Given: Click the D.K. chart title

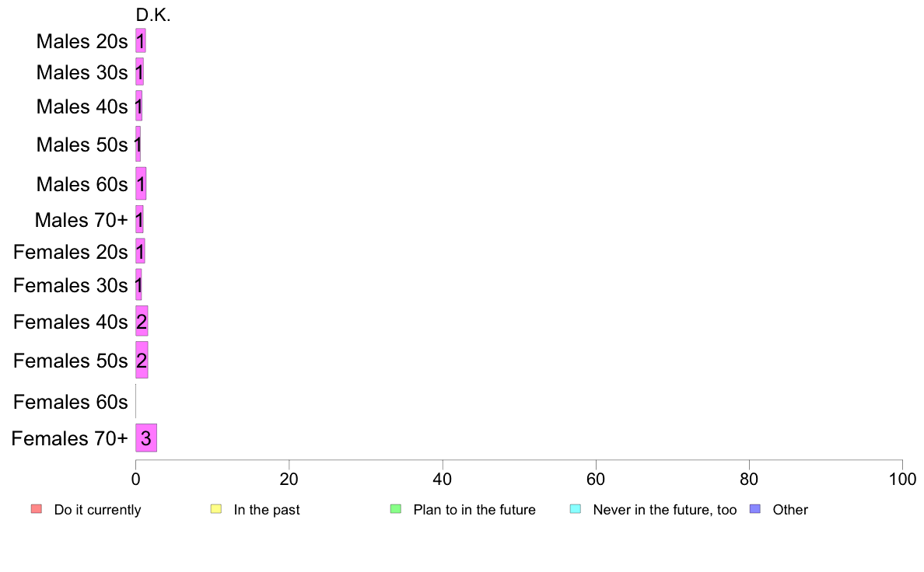Looking at the screenshot, I should 153,16.
